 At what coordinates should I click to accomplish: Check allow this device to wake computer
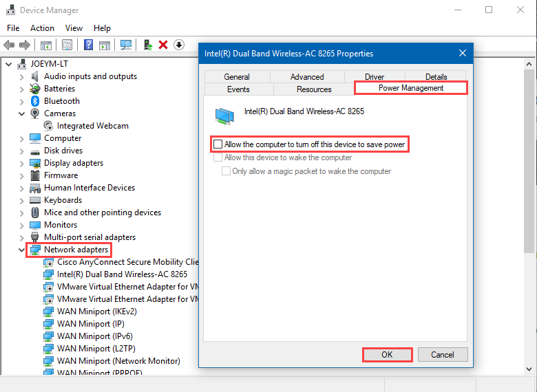[218, 157]
